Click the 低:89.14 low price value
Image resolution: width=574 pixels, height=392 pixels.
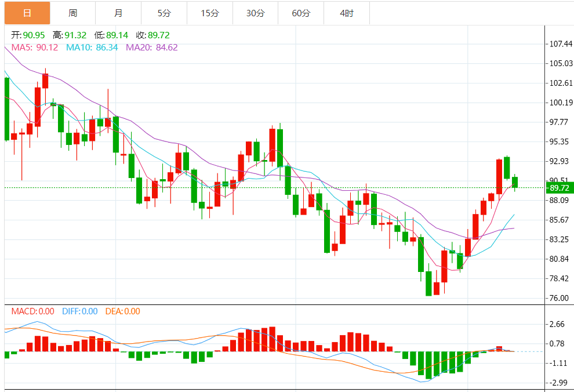111,35
